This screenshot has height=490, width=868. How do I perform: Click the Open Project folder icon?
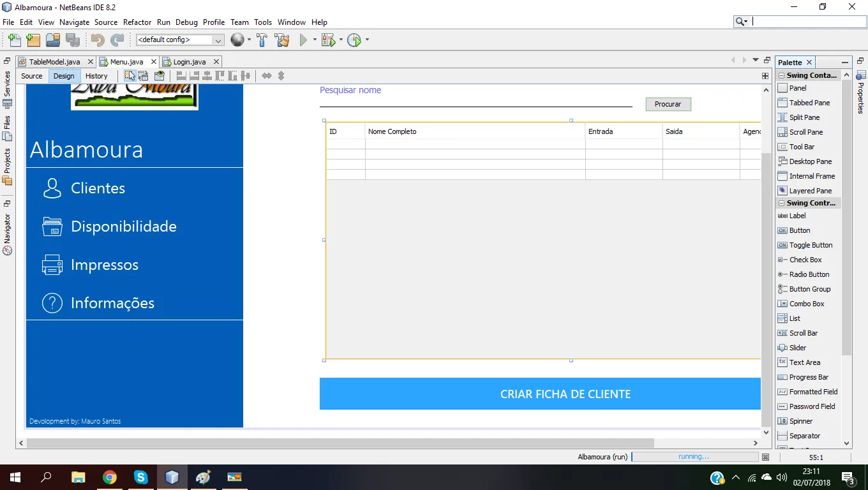pos(53,40)
